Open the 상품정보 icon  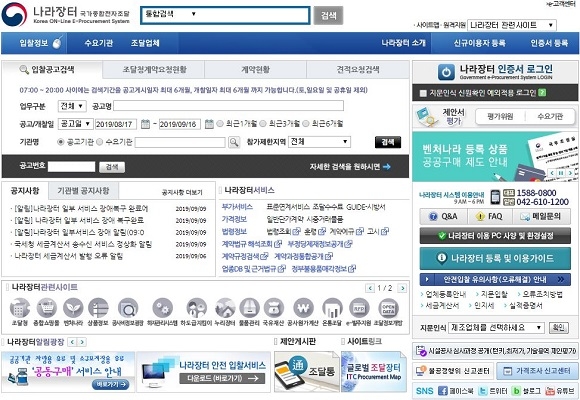click(x=98, y=308)
